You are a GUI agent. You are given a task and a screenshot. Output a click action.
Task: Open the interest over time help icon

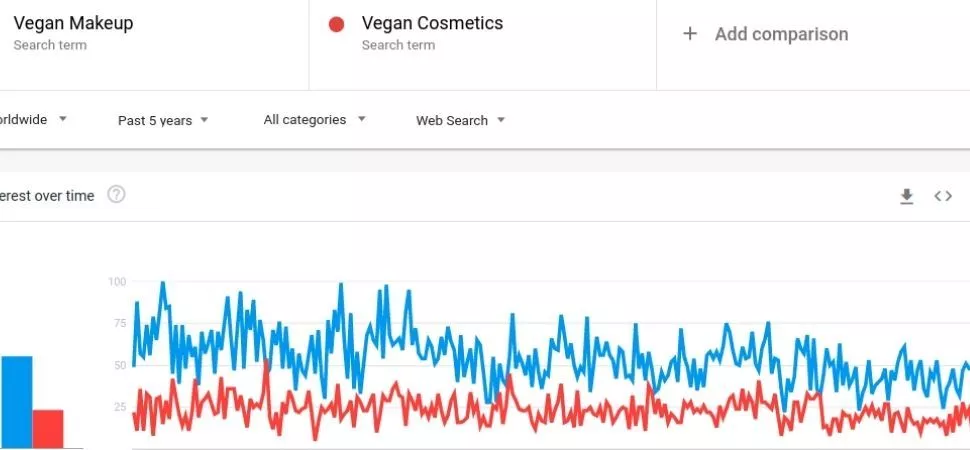click(x=116, y=195)
